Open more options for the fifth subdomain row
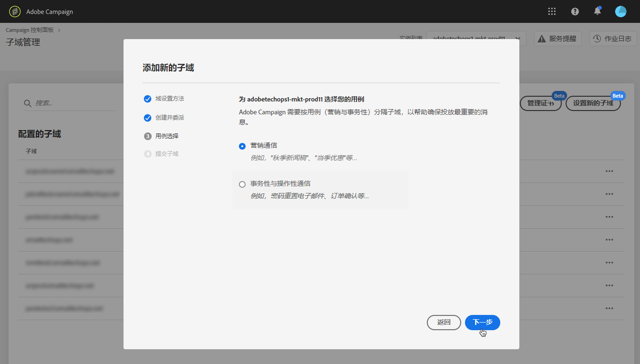 pos(609,263)
